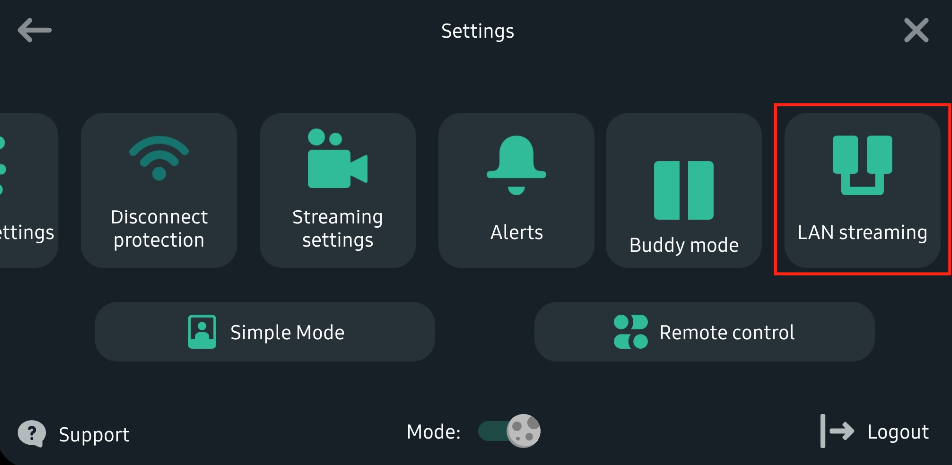Click the Simple Mode portrait icon

pos(202,332)
